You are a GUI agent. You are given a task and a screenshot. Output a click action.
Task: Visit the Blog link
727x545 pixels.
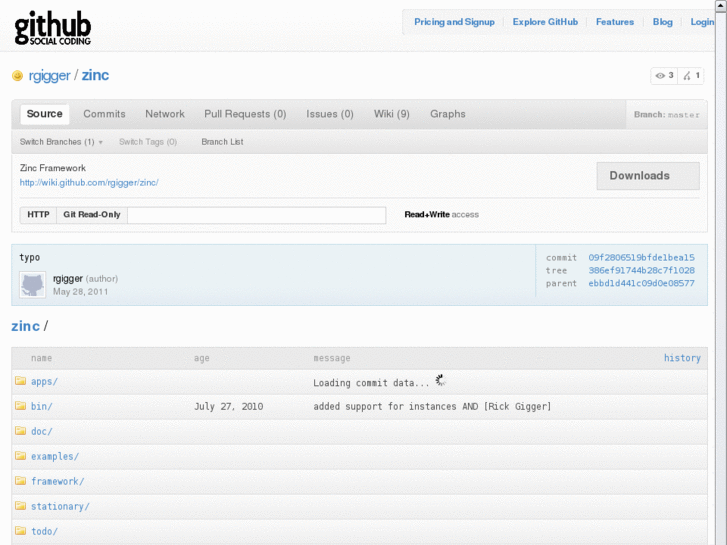click(x=663, y=22)
